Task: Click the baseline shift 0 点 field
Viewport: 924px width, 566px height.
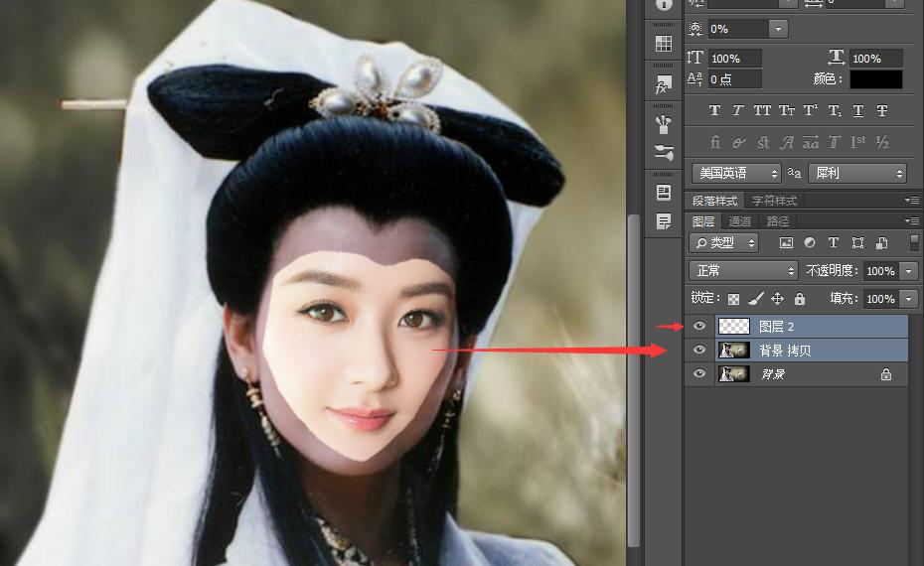Action: pyautogui.click(x=735, y=79)
